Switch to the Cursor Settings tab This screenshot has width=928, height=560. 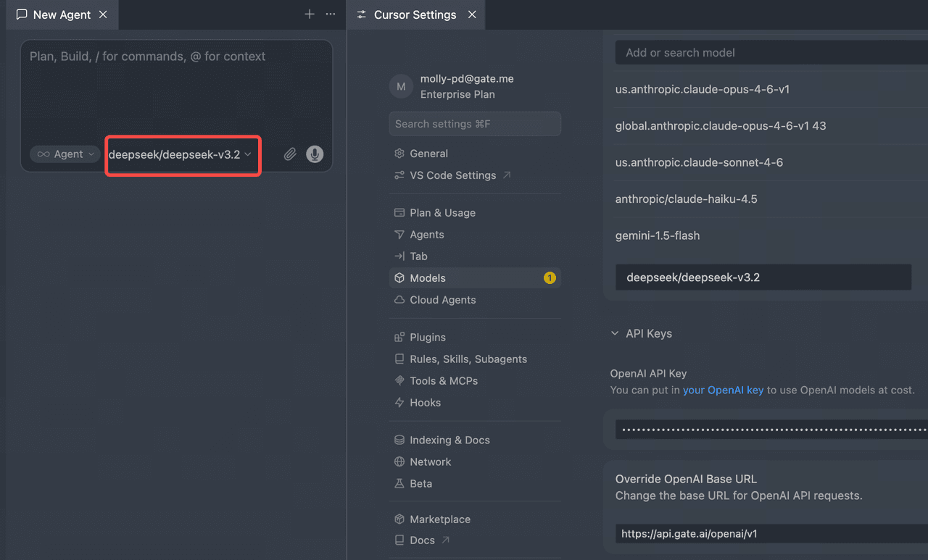(x=416, y=14)
